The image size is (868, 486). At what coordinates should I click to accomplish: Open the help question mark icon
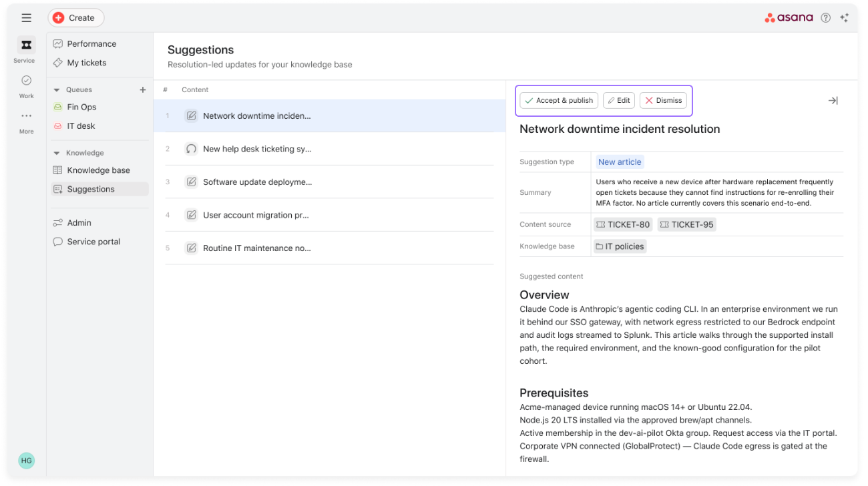coord(826,18)
